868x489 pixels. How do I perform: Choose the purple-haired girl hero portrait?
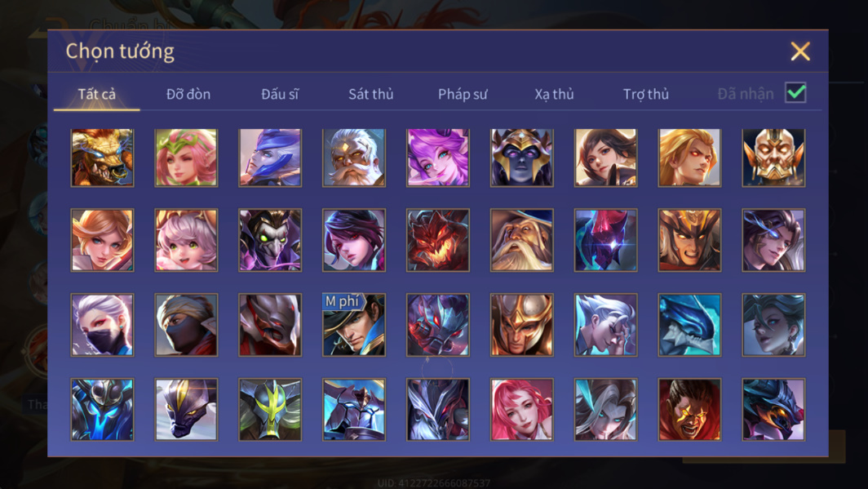click(x=438, y=158)
